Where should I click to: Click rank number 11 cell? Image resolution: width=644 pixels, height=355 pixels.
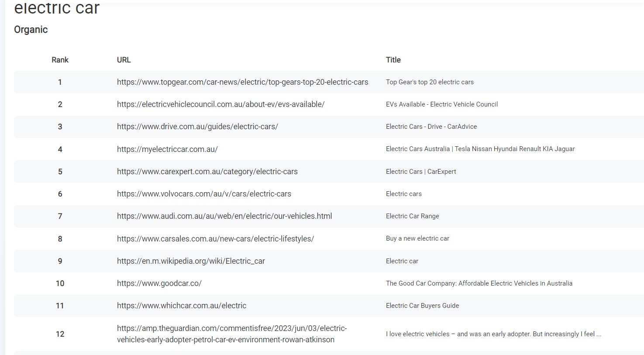60,306
